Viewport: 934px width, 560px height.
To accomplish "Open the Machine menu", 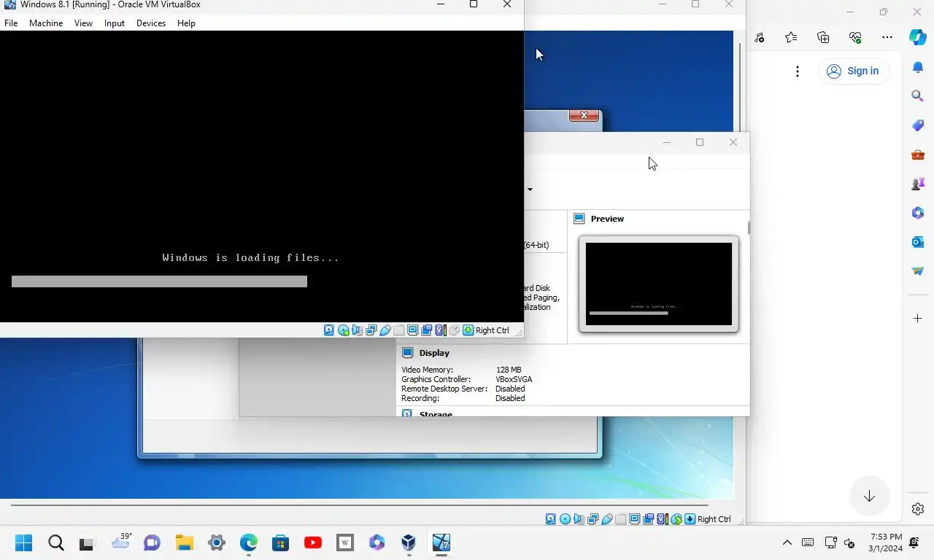I will 46,23.
